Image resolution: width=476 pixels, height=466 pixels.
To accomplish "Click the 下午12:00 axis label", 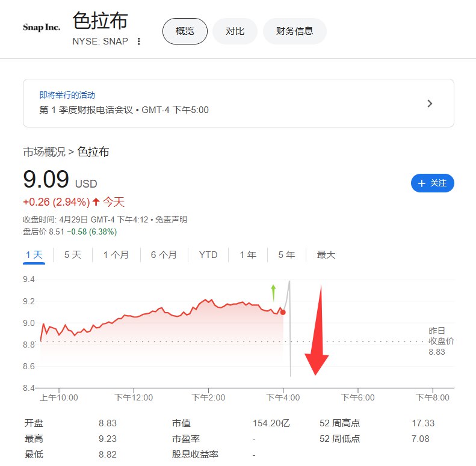I will point(134,397).
